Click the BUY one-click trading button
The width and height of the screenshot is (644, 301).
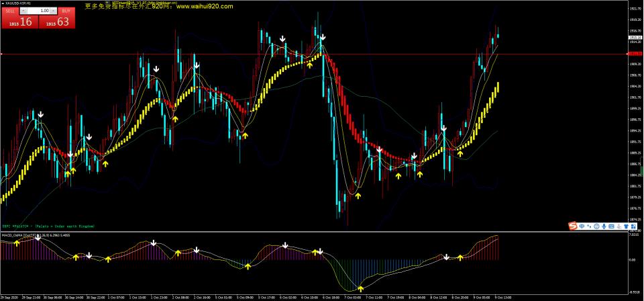tap(66, 11)
